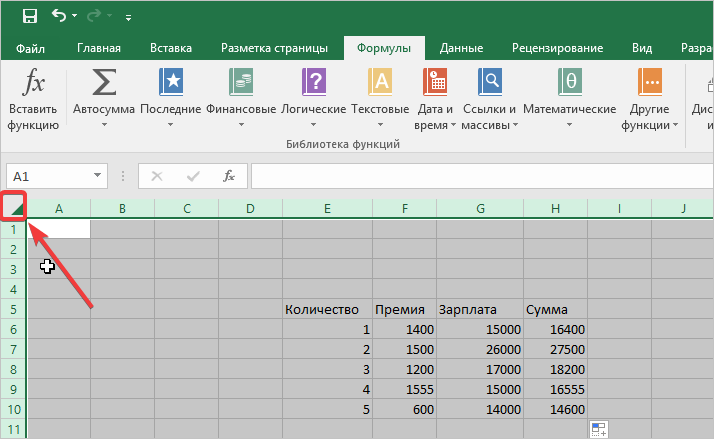Viewport: 714px width, 439px height.
Task: Click the Save floppy disk icon
Action: coord(29,16)
